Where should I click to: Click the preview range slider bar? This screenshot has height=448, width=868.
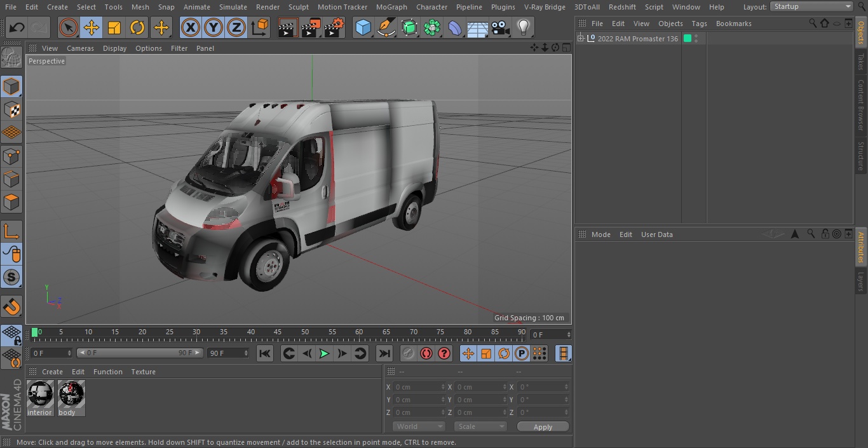tap(140, 353)
